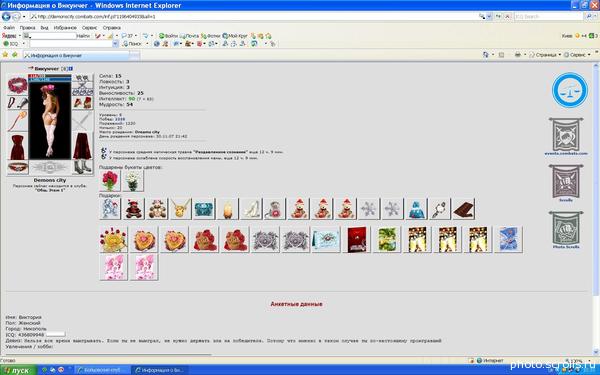
Task: Click the red dress equipment slot
Action: pos(17,147)
